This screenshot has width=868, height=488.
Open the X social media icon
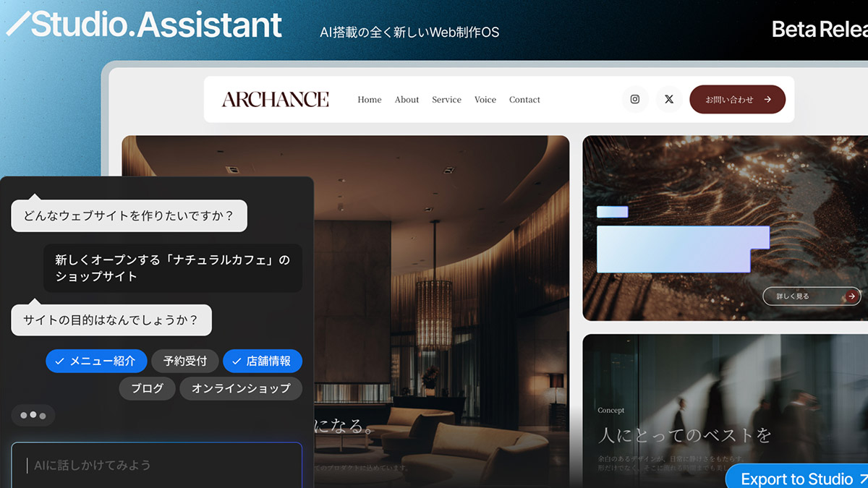tap(669, 99)
